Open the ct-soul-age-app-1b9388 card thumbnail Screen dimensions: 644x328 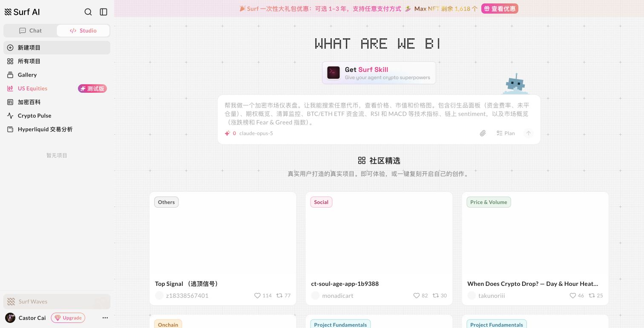coord(379,234)
